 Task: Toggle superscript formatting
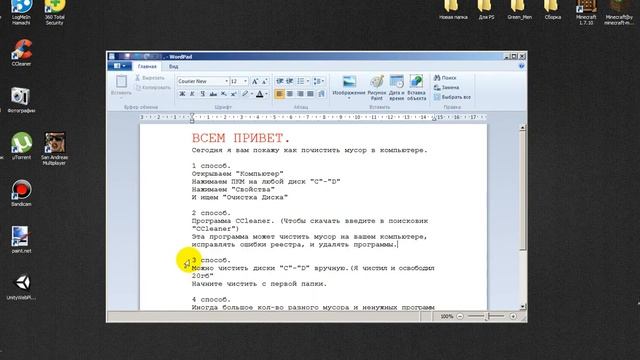[x=233, y=94]
